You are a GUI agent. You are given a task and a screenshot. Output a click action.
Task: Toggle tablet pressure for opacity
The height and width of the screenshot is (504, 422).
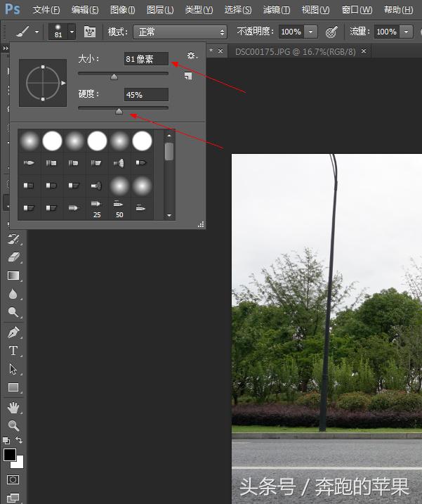(x=331, y=32)
